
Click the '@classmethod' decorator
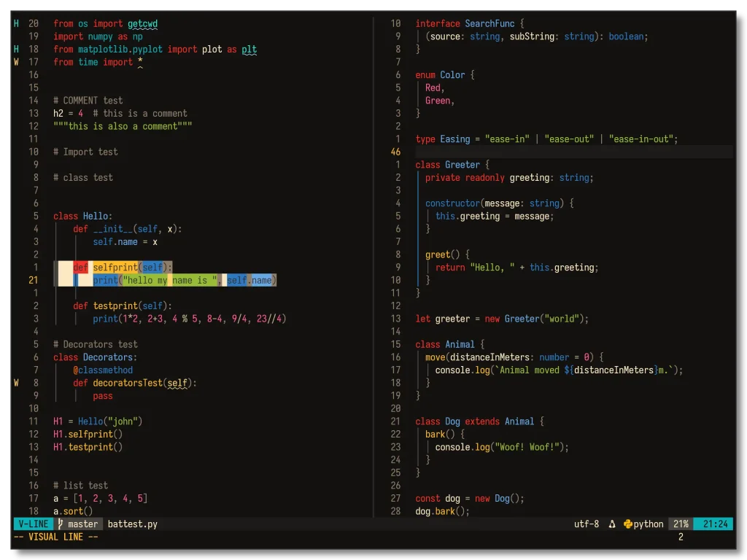click(103, 370)
